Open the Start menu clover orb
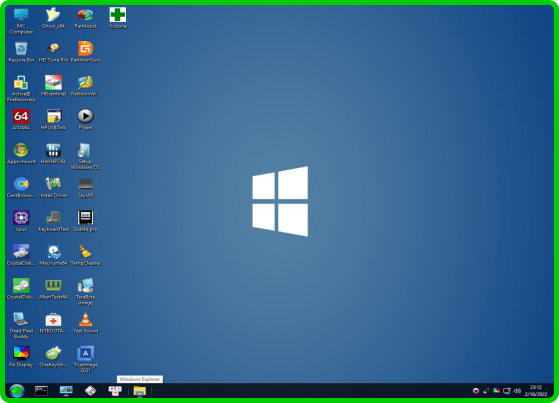This screenshot has width=559, height=403. [x=17, y=391]
